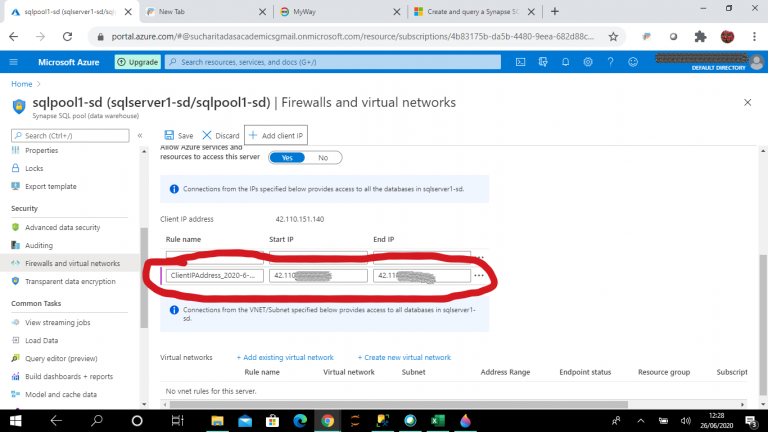The image size is (768, 432).
Task: Open the help question mark icon
Action: tap(610, 62)
